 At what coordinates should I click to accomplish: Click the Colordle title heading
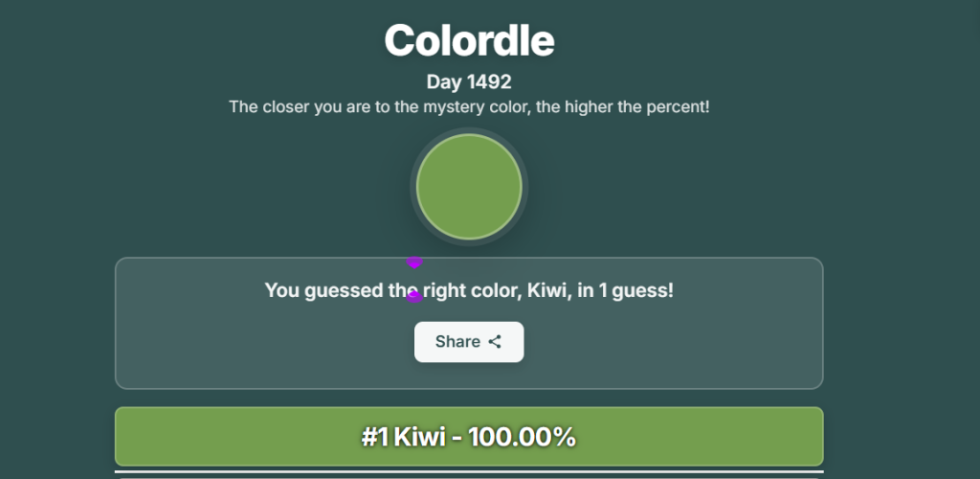[469, 40]
